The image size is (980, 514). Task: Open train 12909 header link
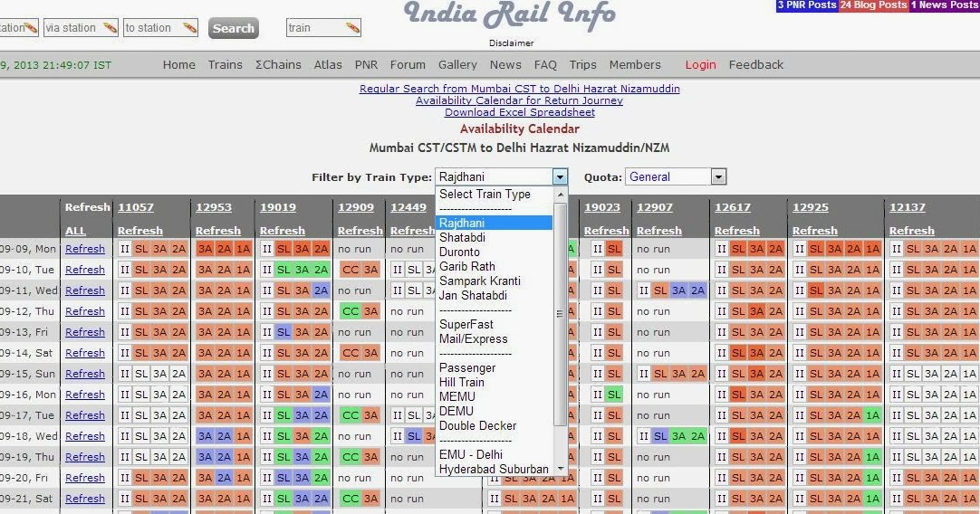click(356, 207)
